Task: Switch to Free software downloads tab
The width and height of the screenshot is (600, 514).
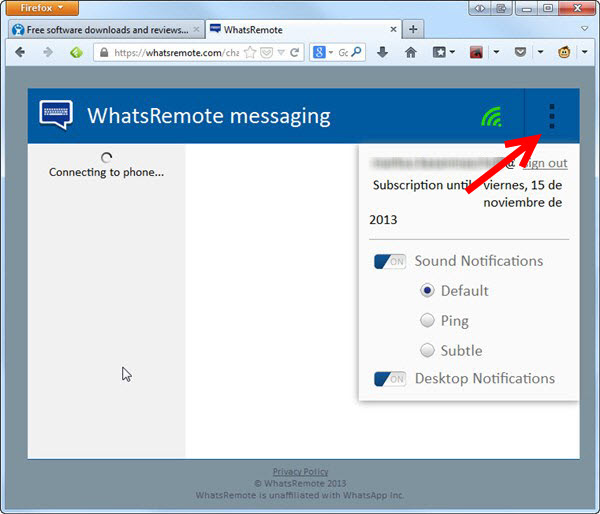Action: tap(103, 30)
